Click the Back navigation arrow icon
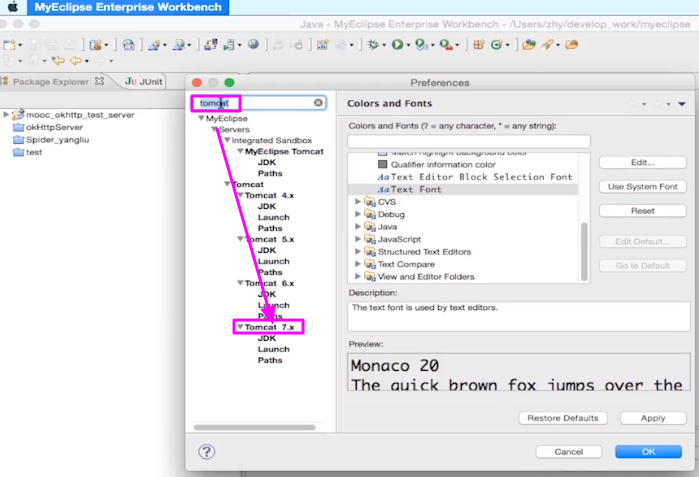The width and height of the screenshot is (699, 477). (76, 60)
